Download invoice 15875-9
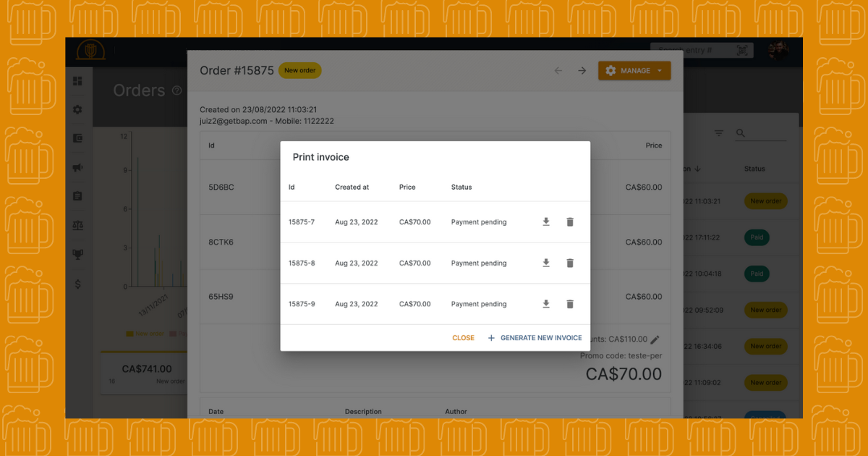 click(546, 304)
